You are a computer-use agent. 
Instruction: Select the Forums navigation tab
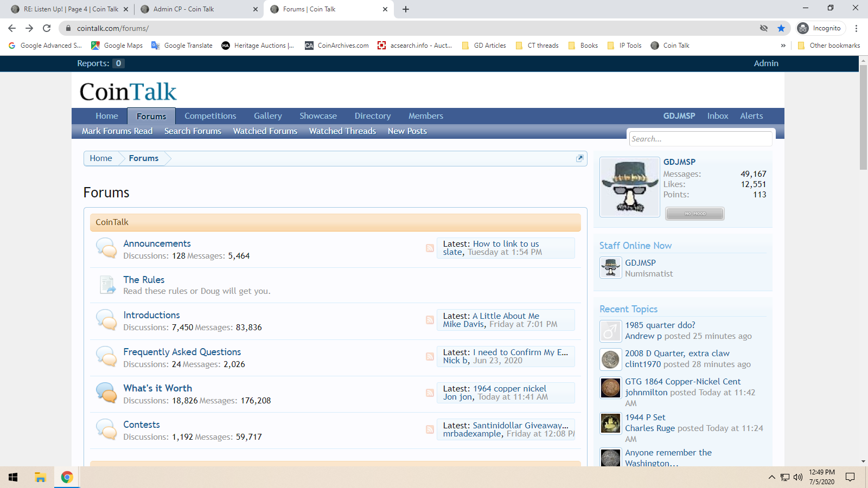click(151, 116)
